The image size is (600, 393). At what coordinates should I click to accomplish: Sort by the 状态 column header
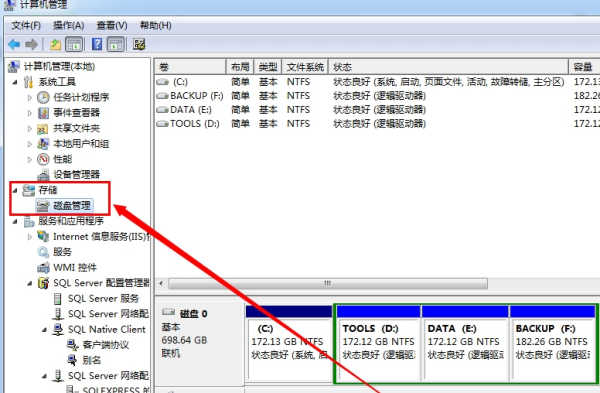tap(448, 67)
